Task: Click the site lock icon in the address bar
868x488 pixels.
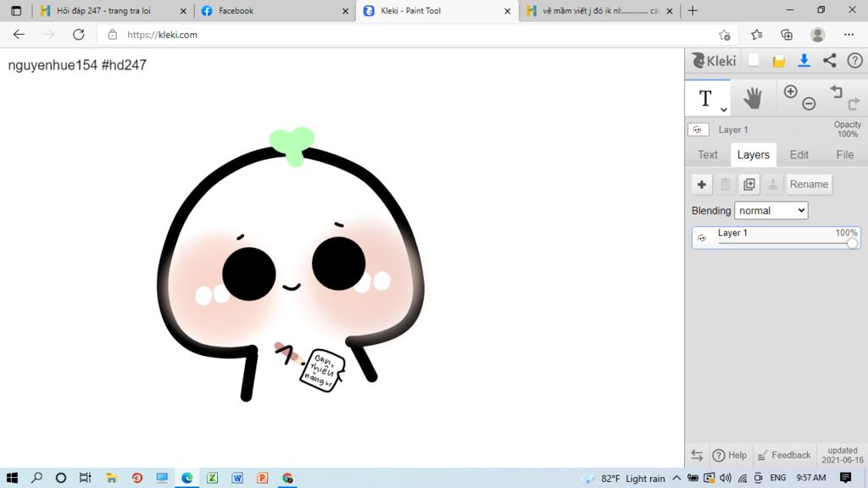Action: pyautogui.click(x=113, y=34)
